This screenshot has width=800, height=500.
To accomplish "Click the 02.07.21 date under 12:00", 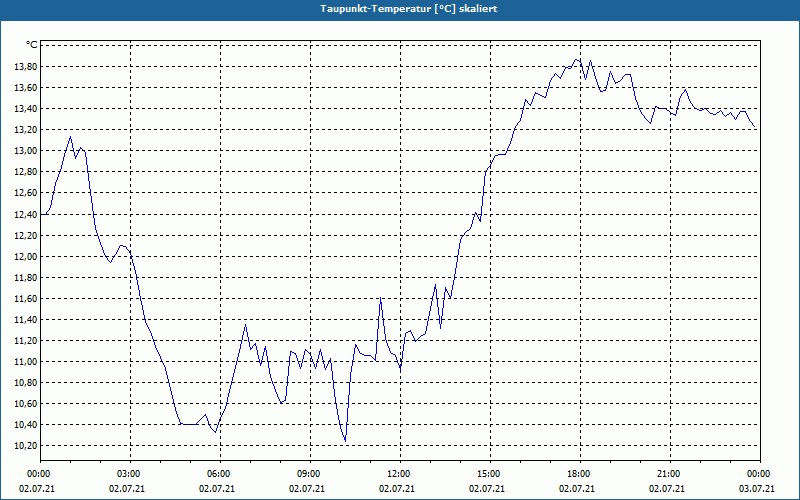I will [x=396, y=488].
